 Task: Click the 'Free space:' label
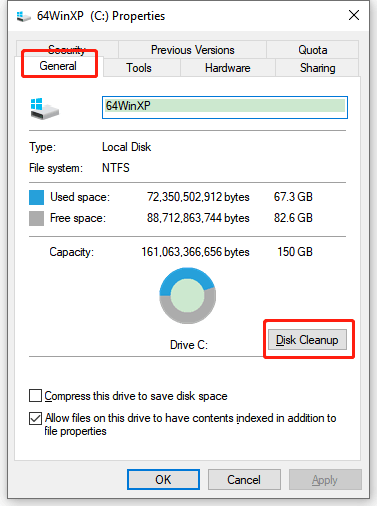[78, 218]
